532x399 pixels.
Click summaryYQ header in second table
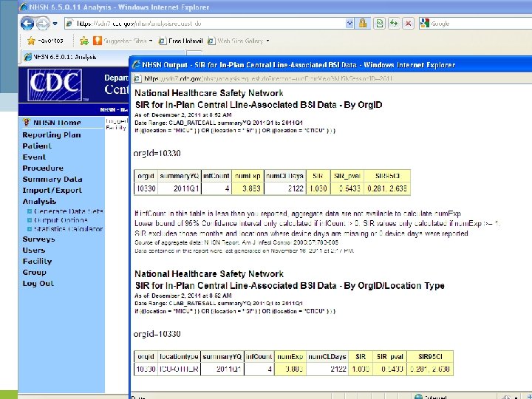(222, 357)
